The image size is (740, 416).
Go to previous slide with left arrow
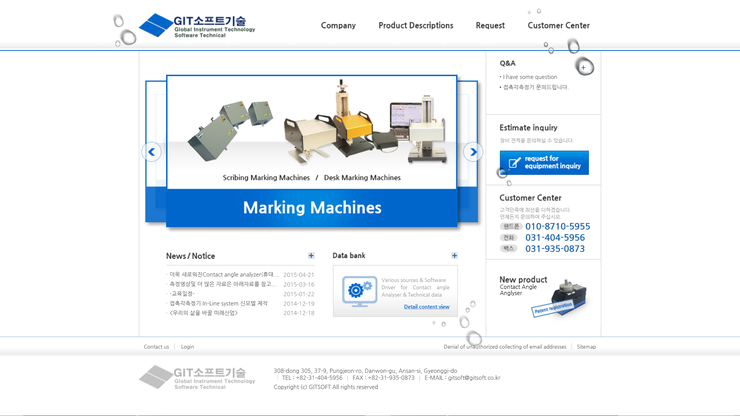pyautogui.click(x=151, y=152)
